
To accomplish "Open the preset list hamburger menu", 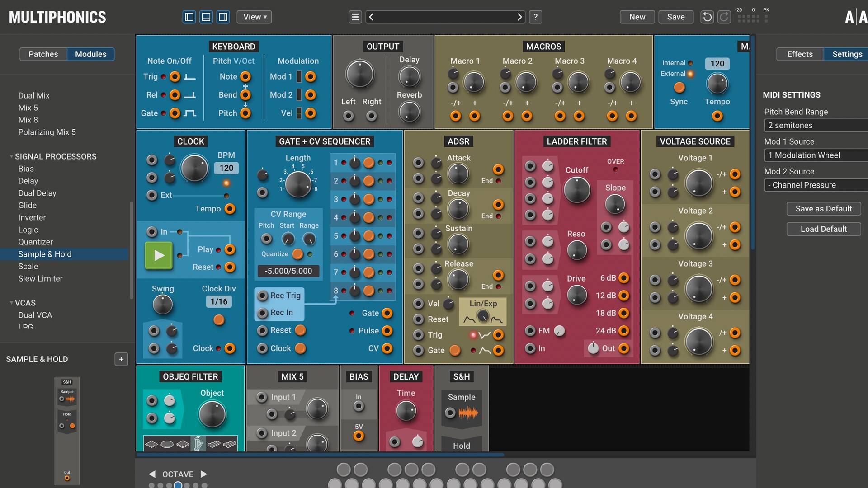I will pyautogui.click(x=355, y=17).
